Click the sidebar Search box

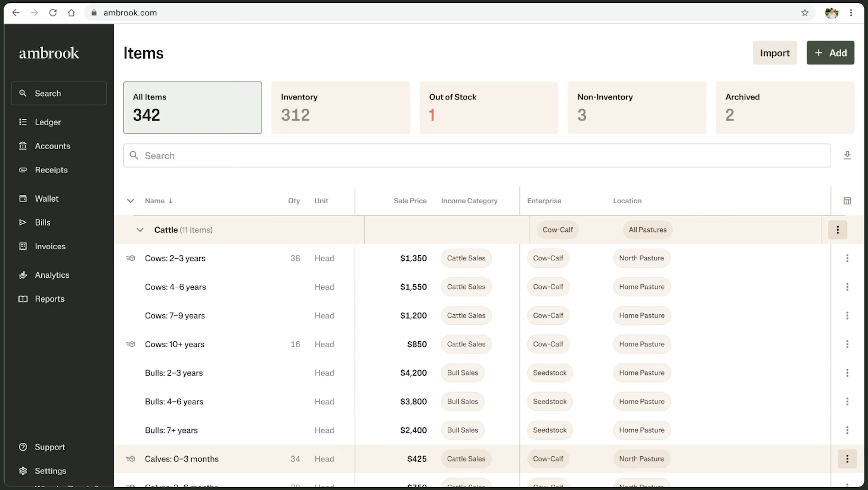coord(59,93)
